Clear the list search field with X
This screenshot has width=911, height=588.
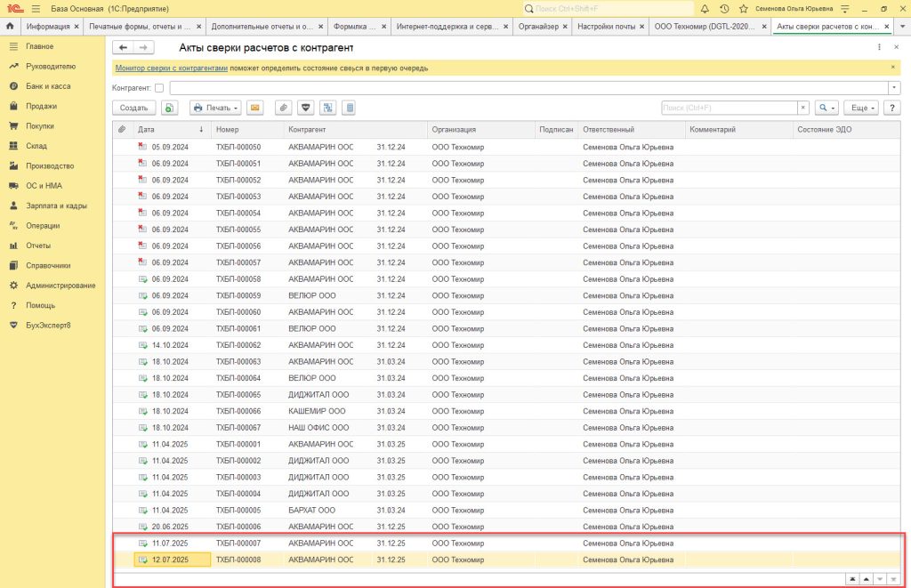pyautogui.click(x=803, y=108)
